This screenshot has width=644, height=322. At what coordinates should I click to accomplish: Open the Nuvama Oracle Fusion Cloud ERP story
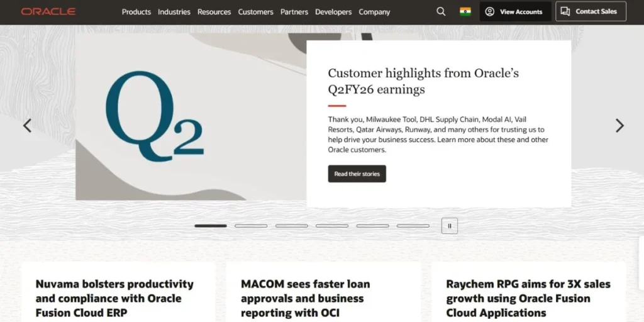tap(114, 298)
